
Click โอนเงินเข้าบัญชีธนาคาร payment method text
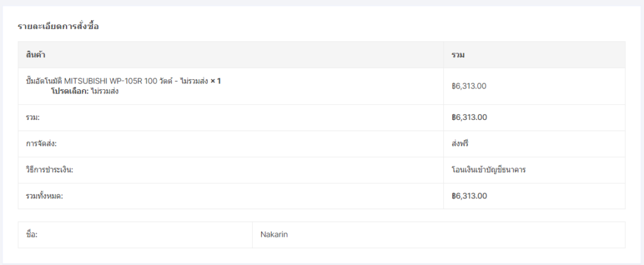pyautogui.click(x=488, y=170)
